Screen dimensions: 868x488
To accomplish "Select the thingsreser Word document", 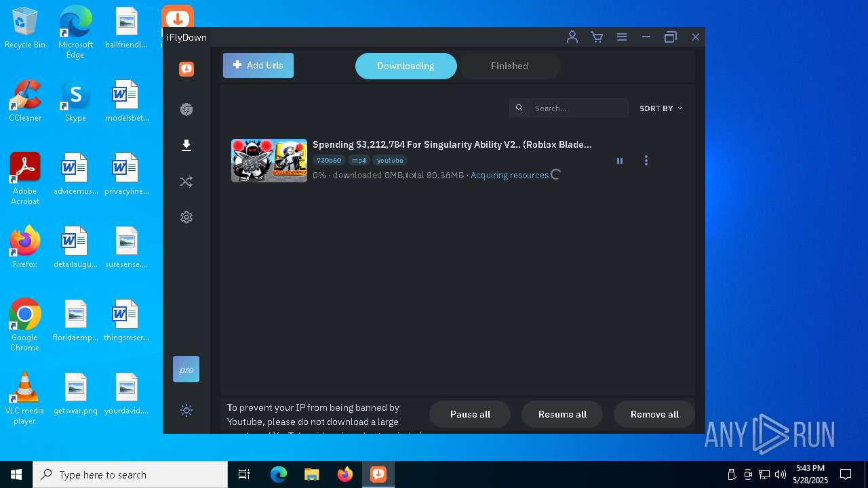I will tap(126, 321).
